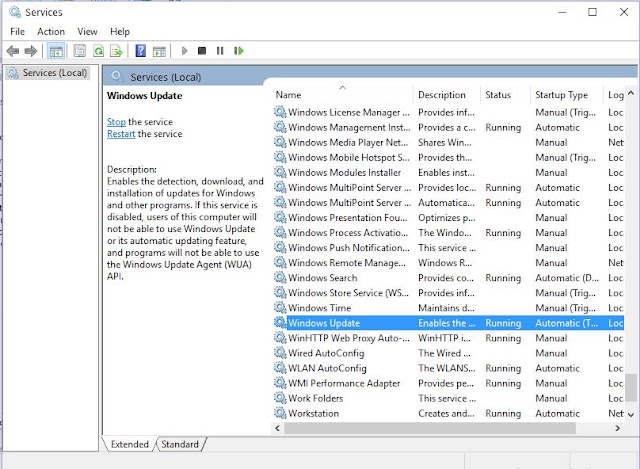The width and height of the screenshot is (640, 469).
Task: Click the horizontal scrollbar thumb
Action: (430, 428)
